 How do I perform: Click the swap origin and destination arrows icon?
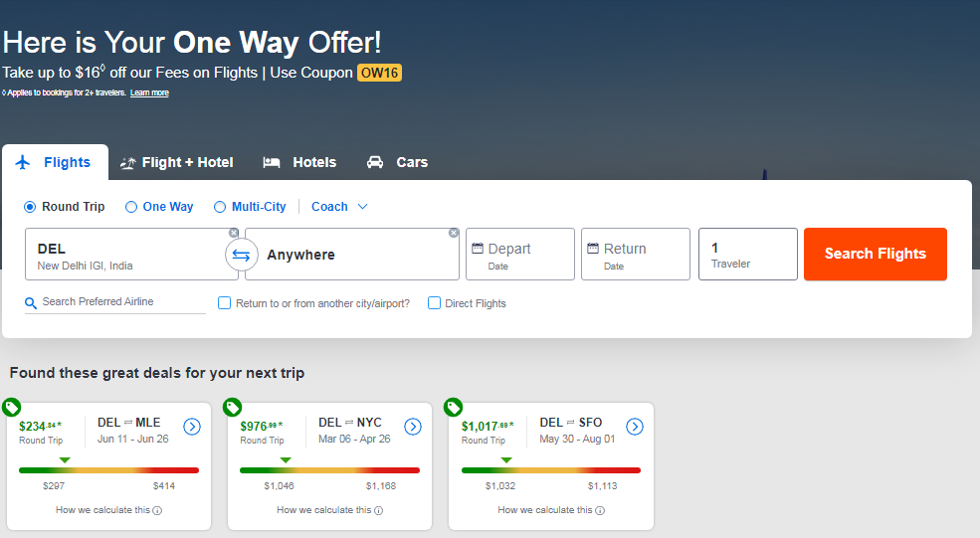(x=241, y=255)
